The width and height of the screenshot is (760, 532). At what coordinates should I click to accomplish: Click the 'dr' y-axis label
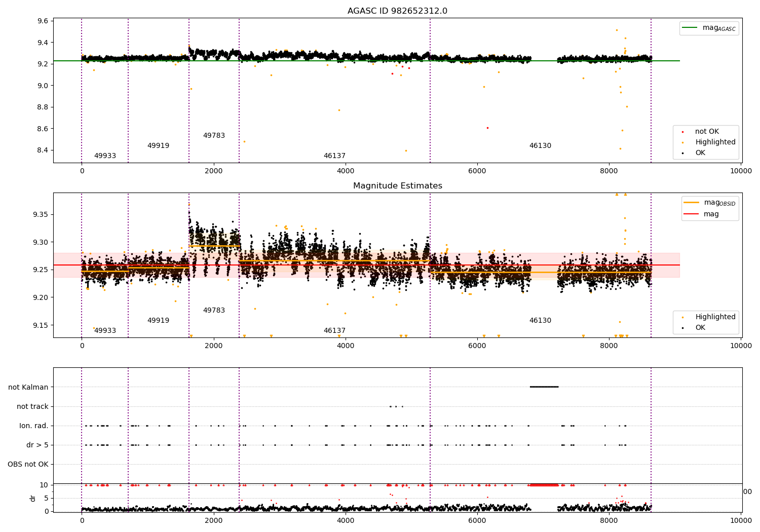tap(33, 498)
